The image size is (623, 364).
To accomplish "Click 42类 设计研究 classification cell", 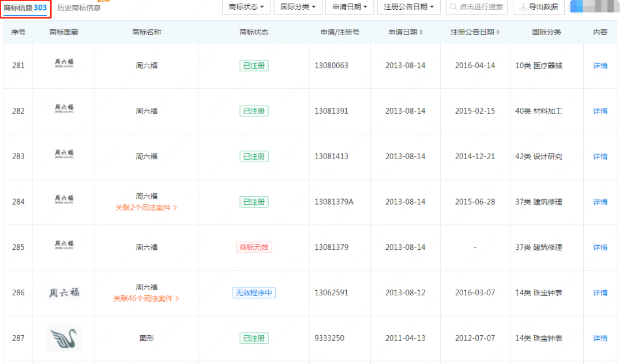I will click(x=539, y=156).
